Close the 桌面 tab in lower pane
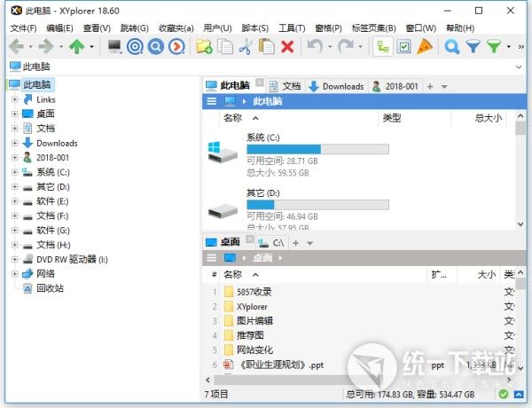Image resolution: width=532 pixels, height=408 pixels. (250, 239)
